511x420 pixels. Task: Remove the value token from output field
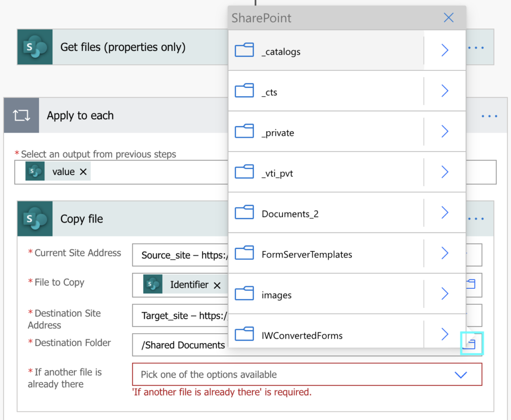tap(83, 172)
